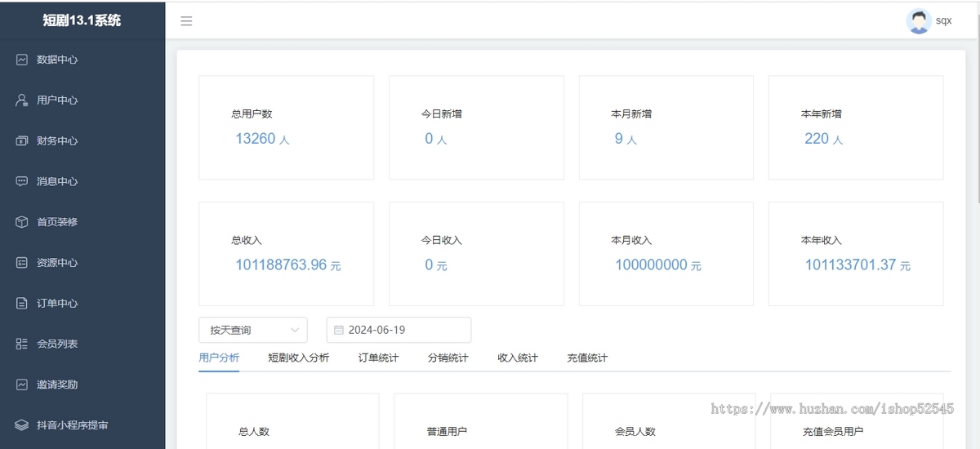Go to 邀请奖励 in sidebar

click(x=82, y=385)
